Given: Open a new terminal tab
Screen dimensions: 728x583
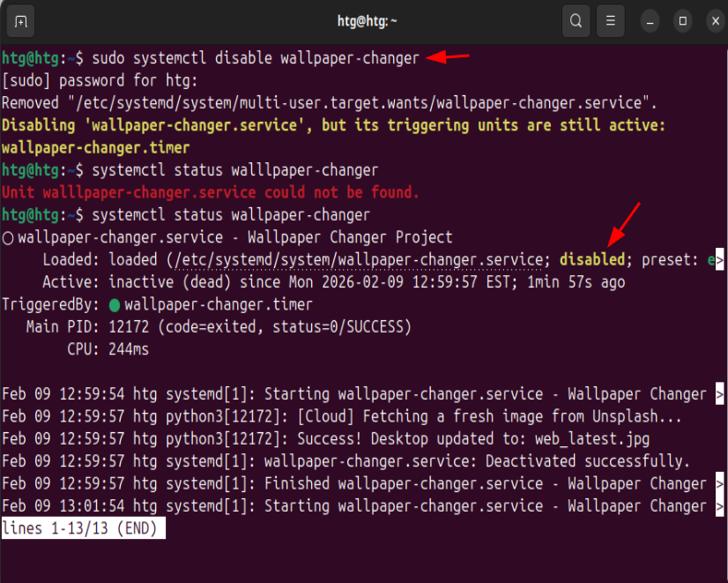Looking at the screenshot, I should 20,21.
